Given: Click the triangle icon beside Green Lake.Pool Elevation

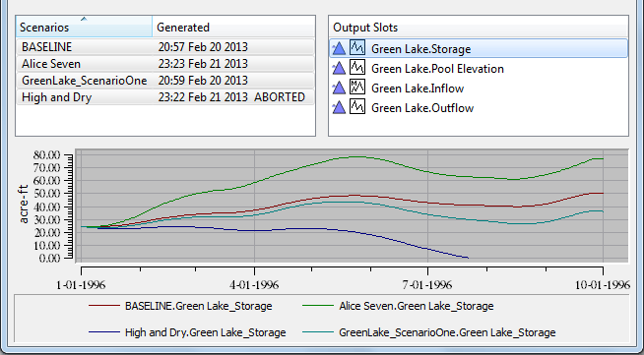Looking at the screenshot, I should (339, 68).
